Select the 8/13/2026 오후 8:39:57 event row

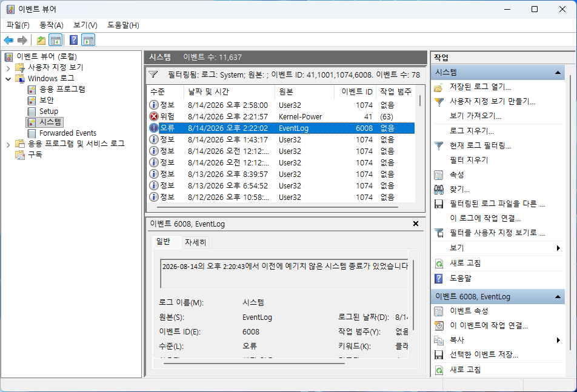281,174
